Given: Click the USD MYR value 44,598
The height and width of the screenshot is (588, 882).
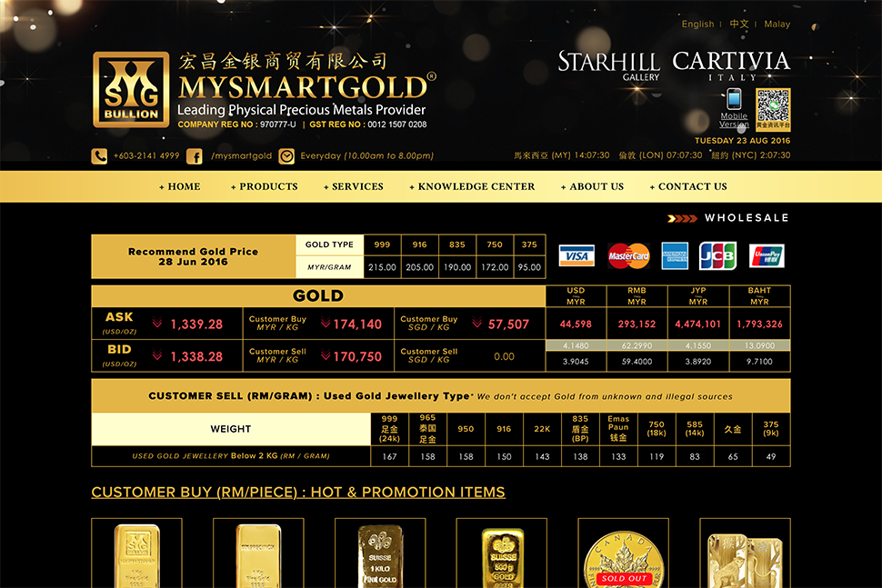Looking at the screenshot, I should 576,324.
